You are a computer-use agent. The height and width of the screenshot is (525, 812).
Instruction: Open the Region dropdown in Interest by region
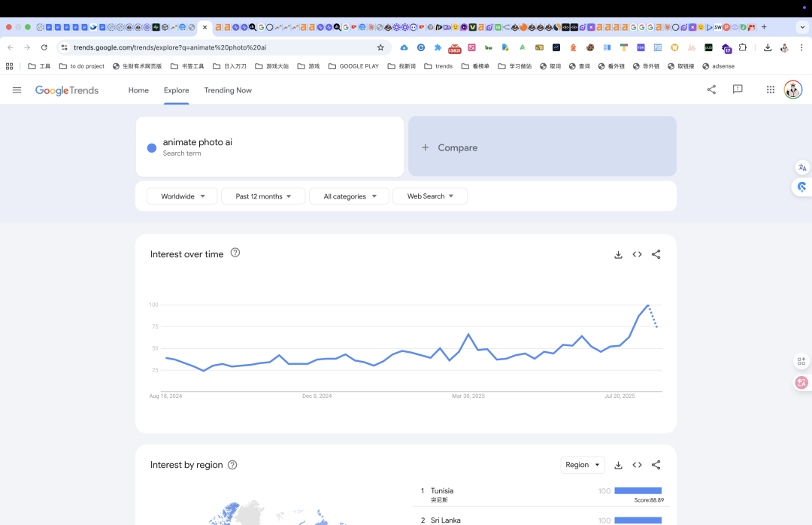[583, 465]
